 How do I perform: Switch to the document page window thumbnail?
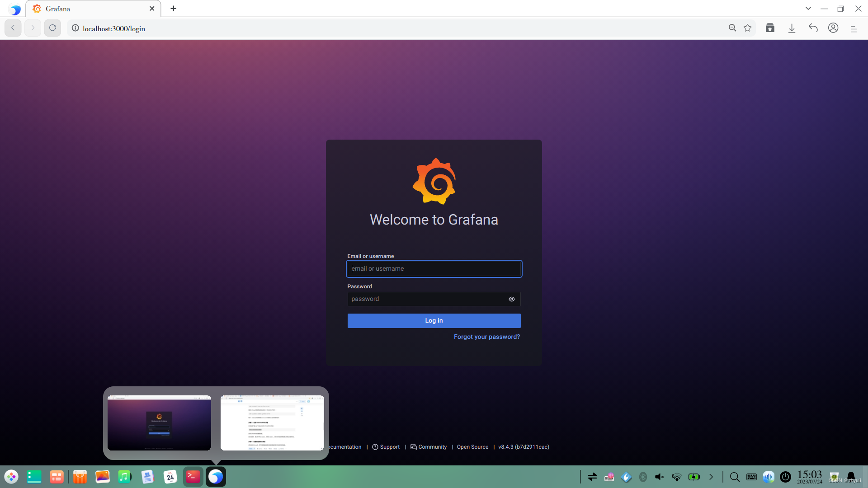[272, 423]
